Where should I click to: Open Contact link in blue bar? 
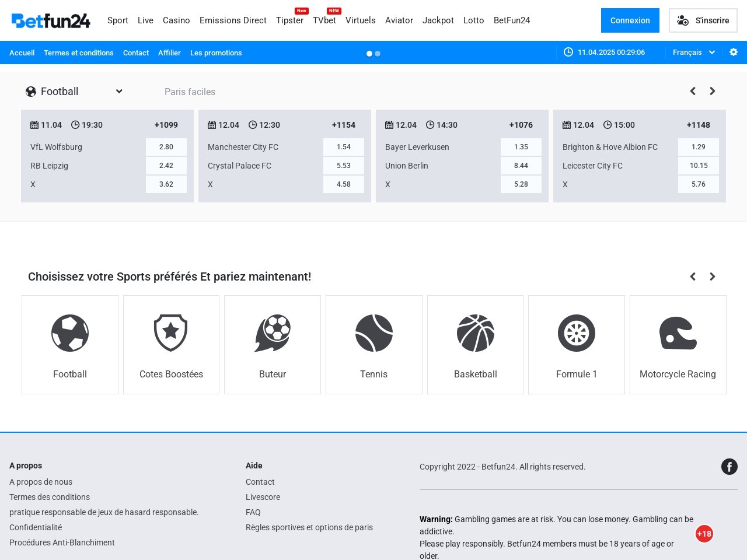136,52
